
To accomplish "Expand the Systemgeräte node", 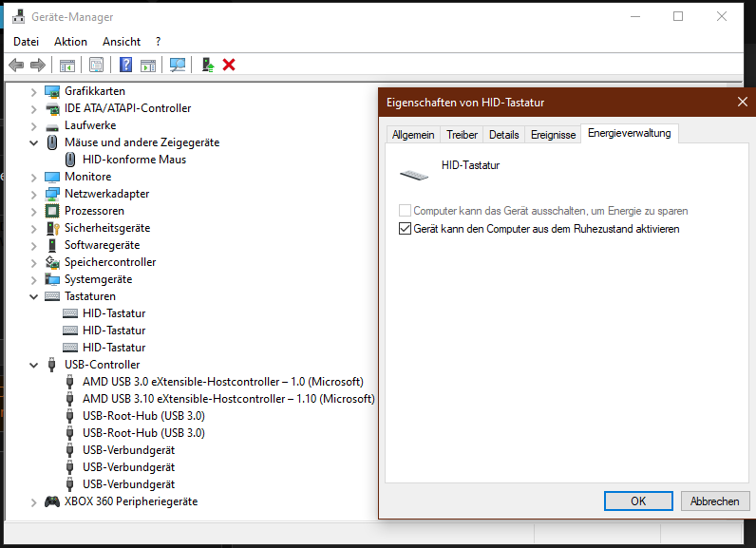I will (33, 280).
